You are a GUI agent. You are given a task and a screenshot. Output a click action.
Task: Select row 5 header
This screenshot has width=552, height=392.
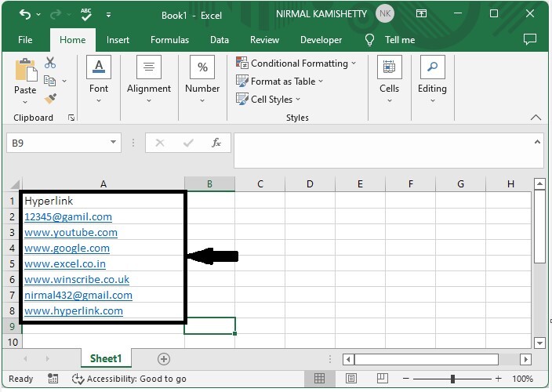click(x=12, y=264)
